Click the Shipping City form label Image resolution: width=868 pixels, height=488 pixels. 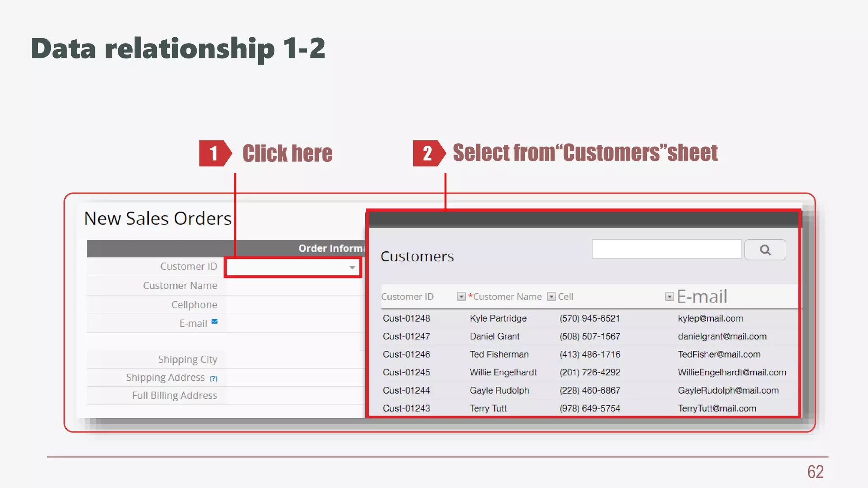click(x=188, y=360)
